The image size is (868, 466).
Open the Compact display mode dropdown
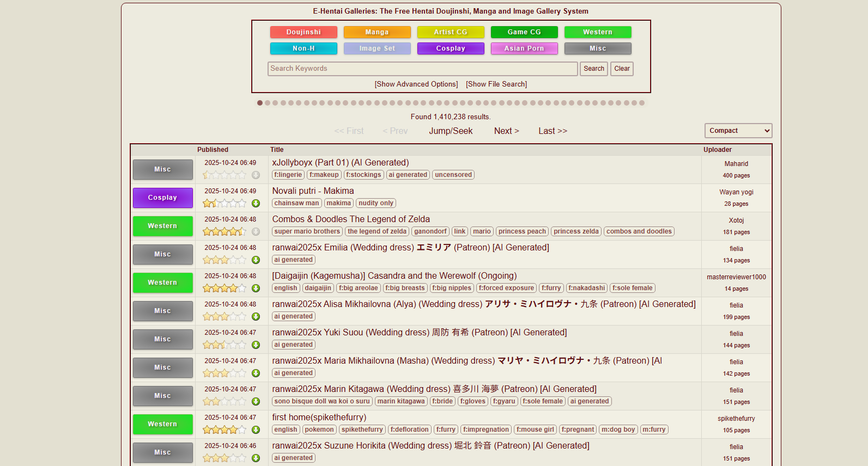(x=738, y=131)
